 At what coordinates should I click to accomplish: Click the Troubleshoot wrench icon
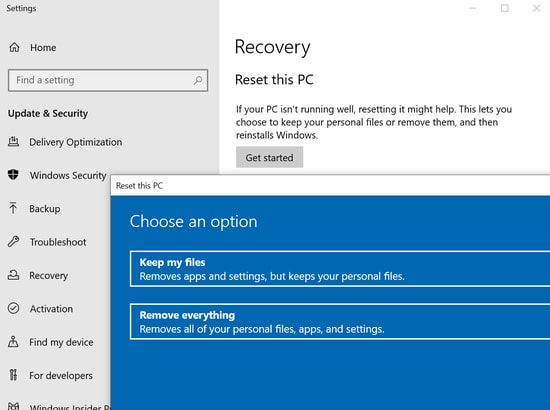[13, 241]
